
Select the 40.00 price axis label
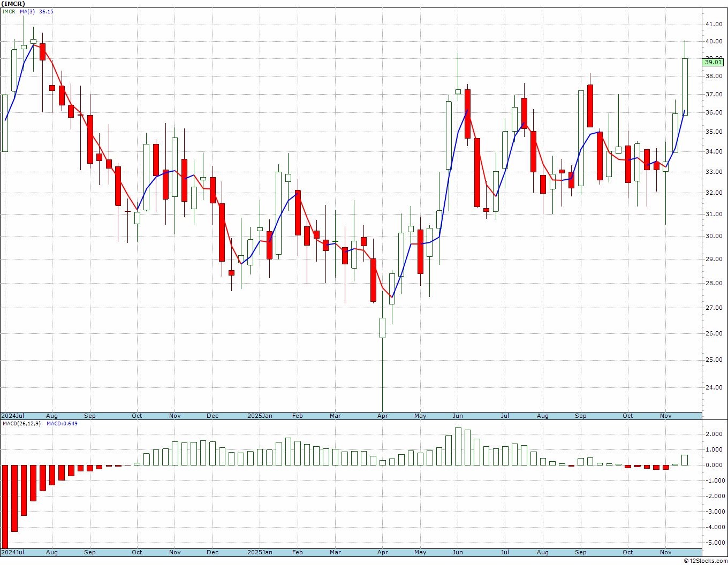click(713, 41)
